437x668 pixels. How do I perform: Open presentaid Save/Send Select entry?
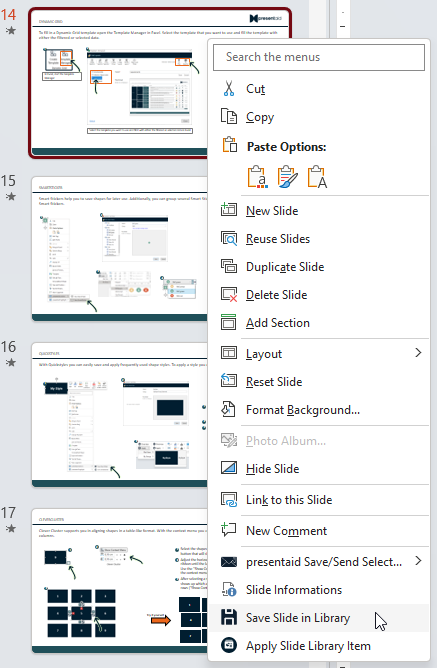click(319, 562)
